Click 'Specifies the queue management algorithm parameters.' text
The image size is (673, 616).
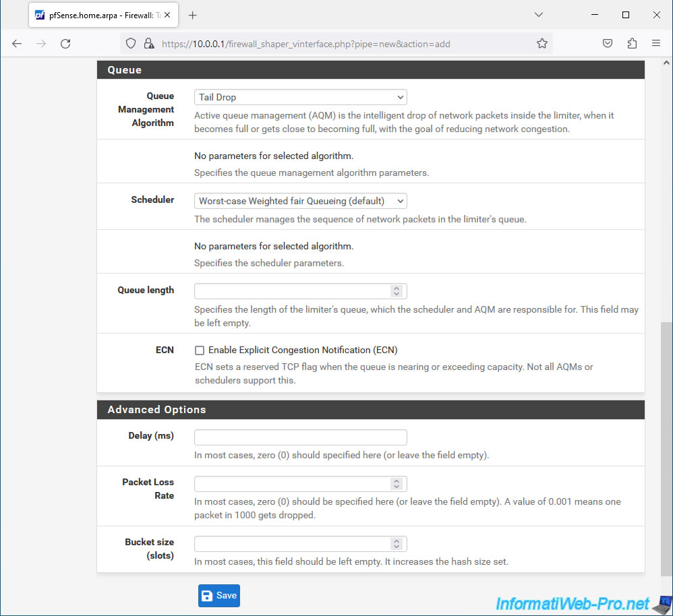[x=312, y=173]
